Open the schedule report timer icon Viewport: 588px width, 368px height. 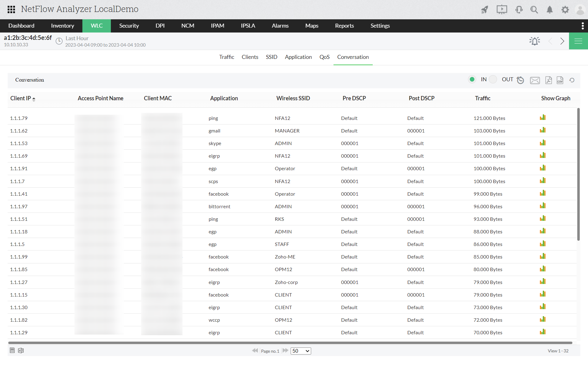(x=520, y=80)
